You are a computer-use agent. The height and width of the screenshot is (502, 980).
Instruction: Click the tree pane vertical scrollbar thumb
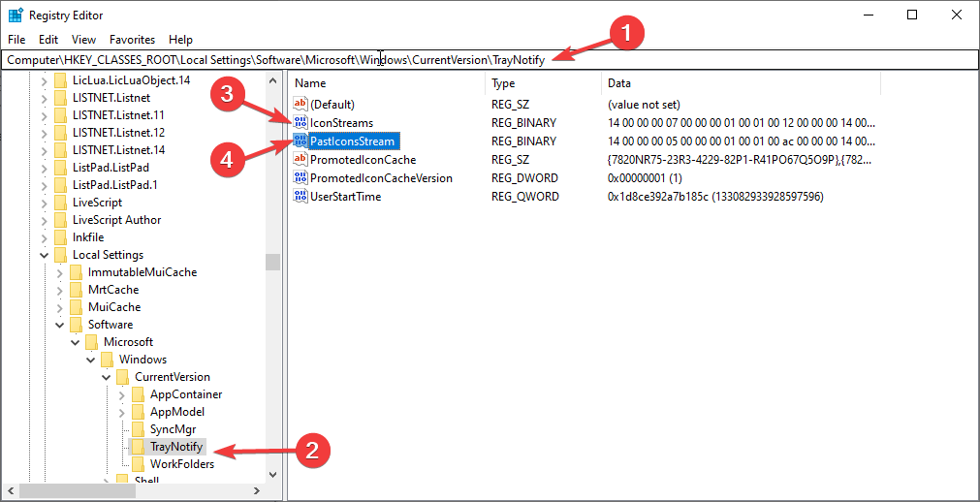click(273, 262)
